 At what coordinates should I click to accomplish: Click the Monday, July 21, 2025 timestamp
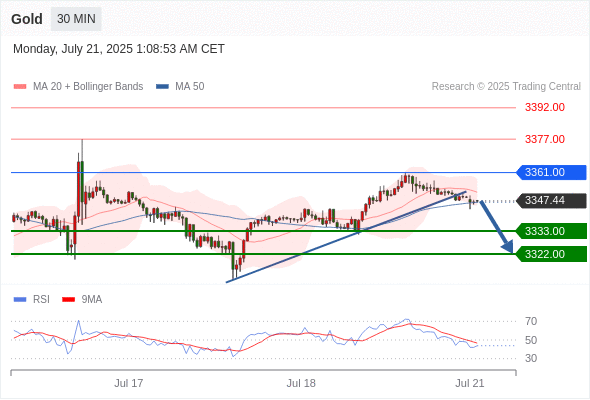click(x=119, y=49)
